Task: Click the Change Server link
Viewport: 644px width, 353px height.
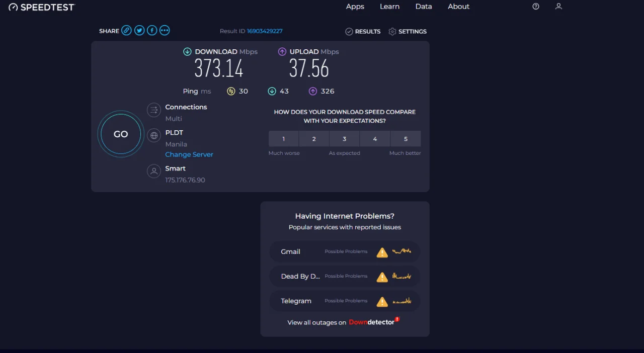Action: tap(189, 154)
